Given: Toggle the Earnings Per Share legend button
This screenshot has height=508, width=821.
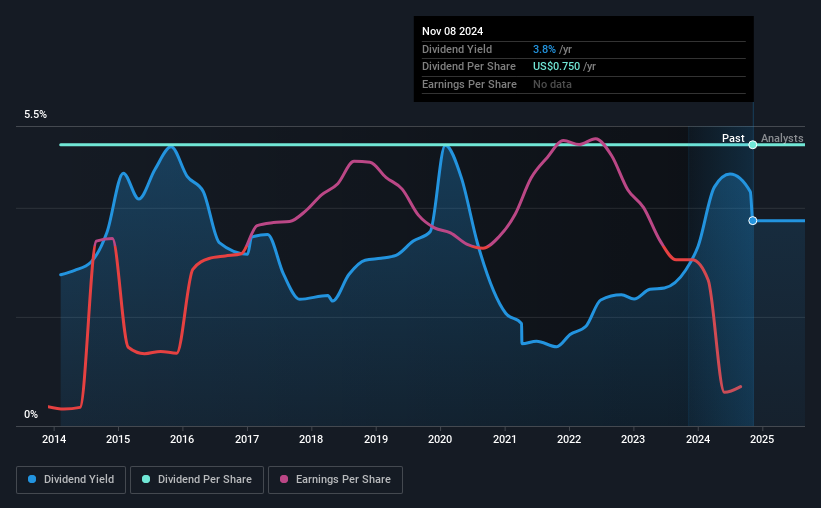Looking at the screenshot, I should tap(335, 480).
